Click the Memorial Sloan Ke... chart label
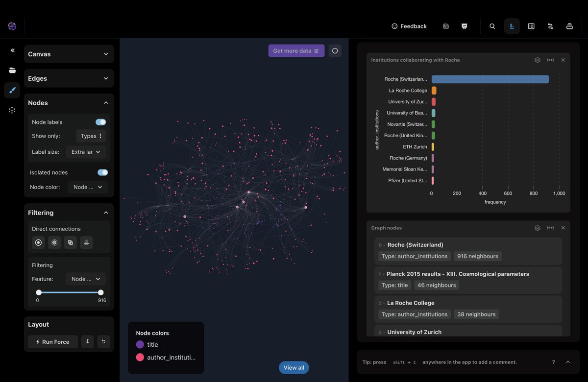This screenshot has height=382, width=588. (x=405, y=169)
